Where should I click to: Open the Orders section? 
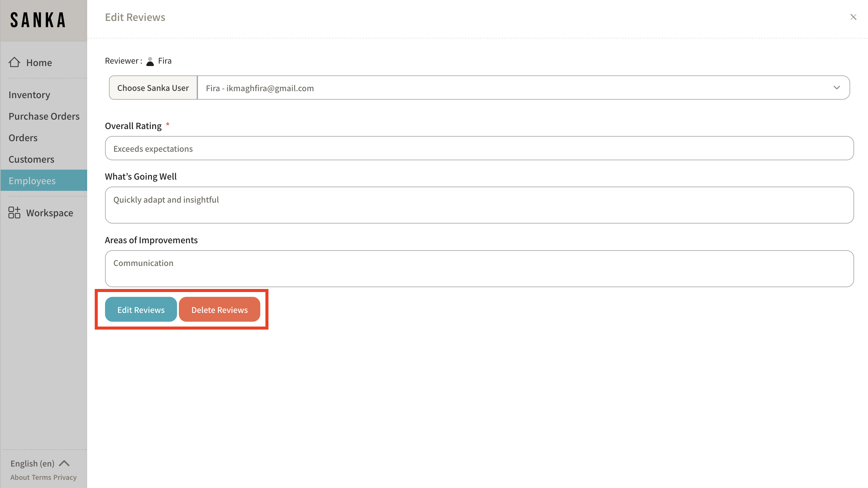tap(23, 138)
